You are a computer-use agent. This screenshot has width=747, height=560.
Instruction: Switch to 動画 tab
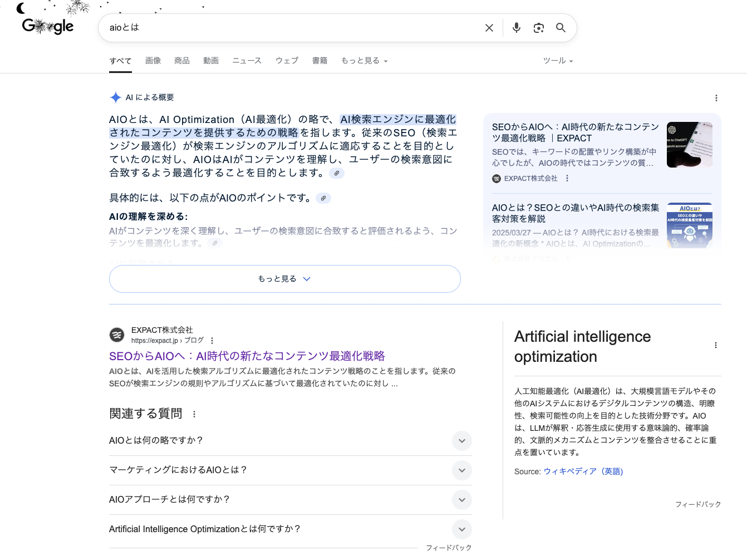coord(211,61)
